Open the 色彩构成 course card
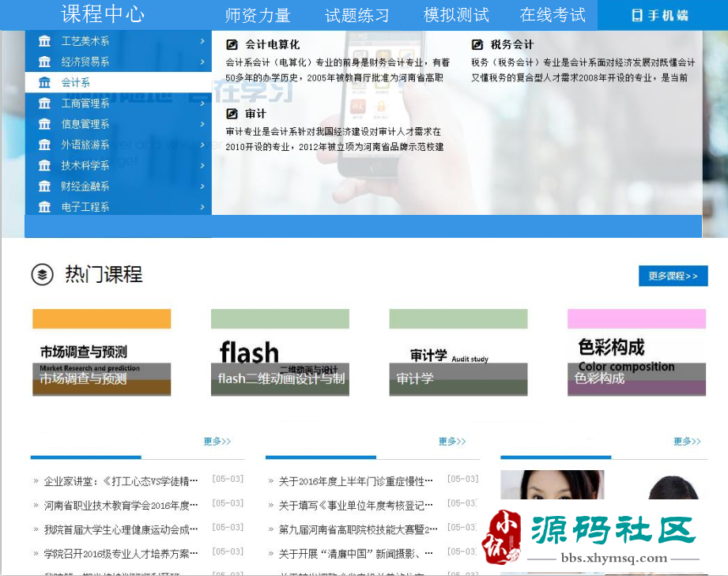The width and height of the screenshot is (728, 576). [636, 352]
